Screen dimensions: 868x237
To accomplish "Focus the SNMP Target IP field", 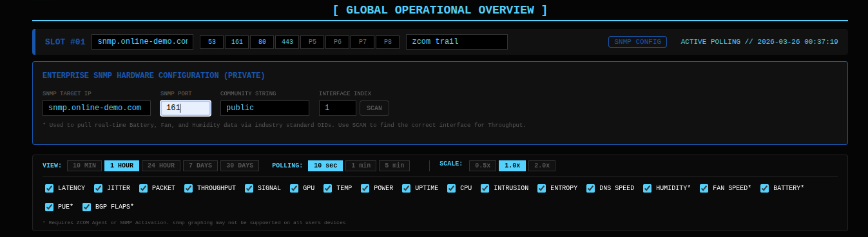I will tap(97, 108).
